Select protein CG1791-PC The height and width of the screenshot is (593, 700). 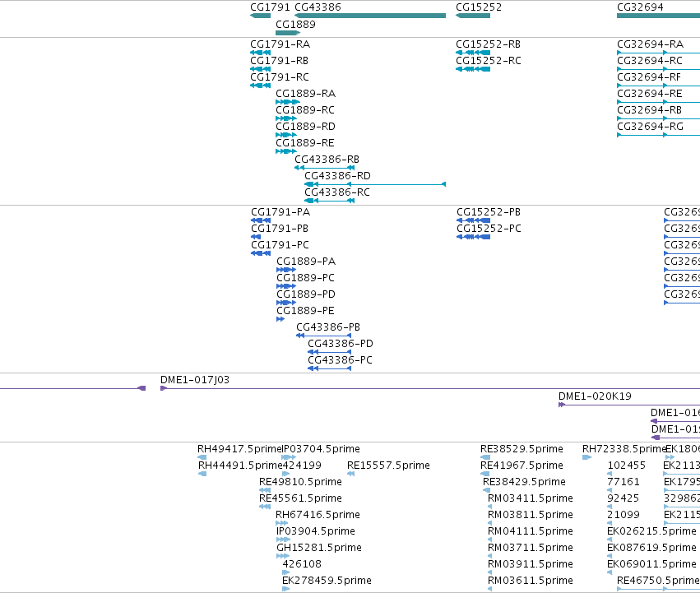click(280, 245)
